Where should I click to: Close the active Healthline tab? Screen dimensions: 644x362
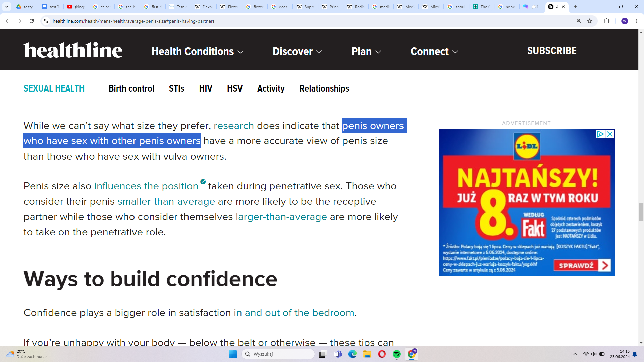(x=563, y=7)
